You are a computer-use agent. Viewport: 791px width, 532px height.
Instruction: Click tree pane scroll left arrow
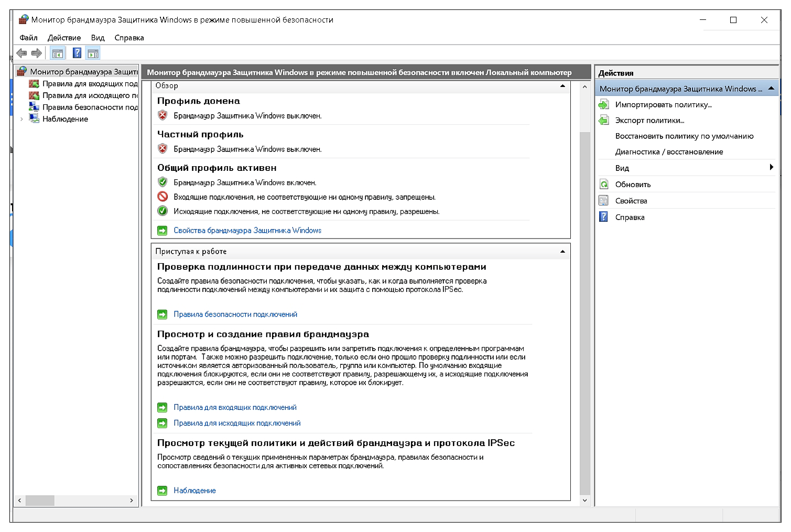(19, 501)
